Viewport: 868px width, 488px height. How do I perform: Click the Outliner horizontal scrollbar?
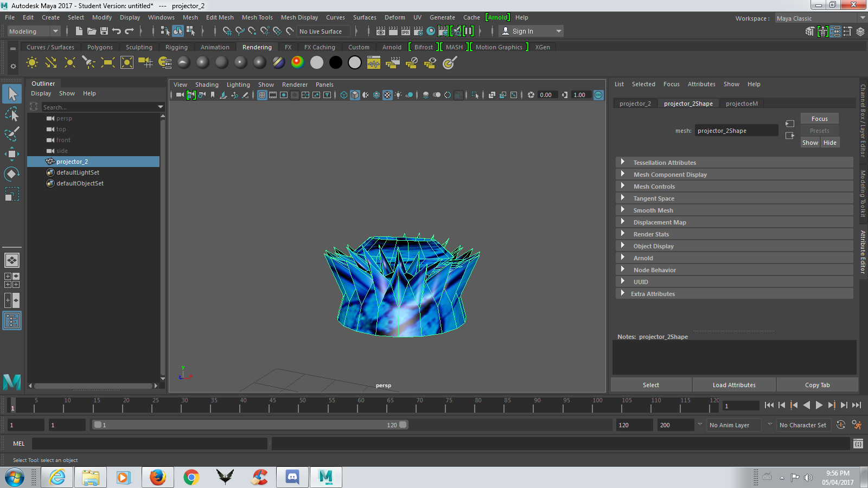pyautogui.click(x=93, y=386)
